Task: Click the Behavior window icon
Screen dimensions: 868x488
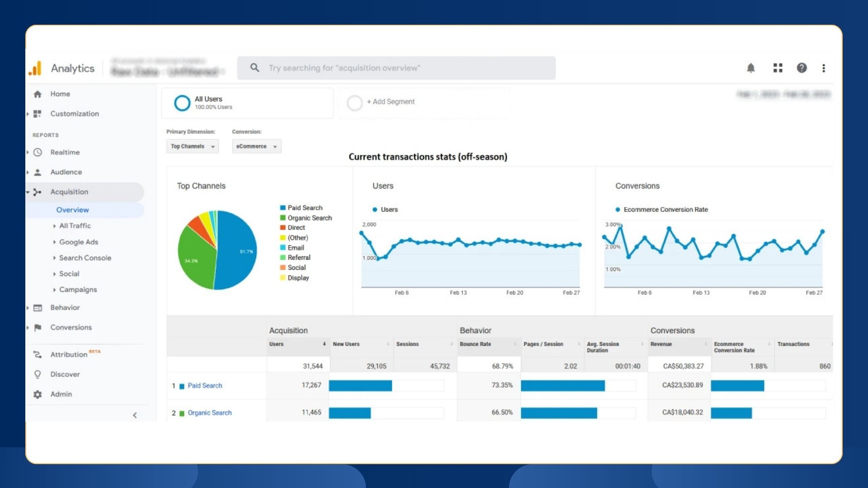Action: [38, 308]
